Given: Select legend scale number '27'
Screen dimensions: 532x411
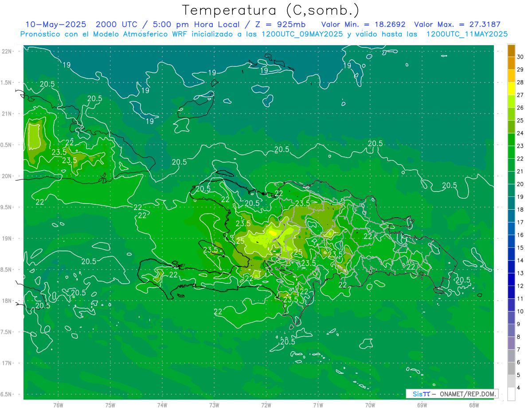Looking at the screenshot, I should click(520, 95).
